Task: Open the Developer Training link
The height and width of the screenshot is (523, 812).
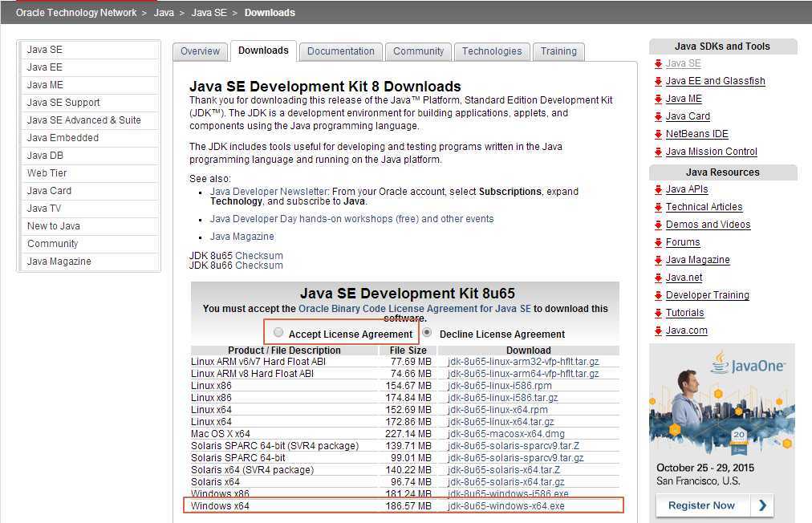Action: point(708,295)
